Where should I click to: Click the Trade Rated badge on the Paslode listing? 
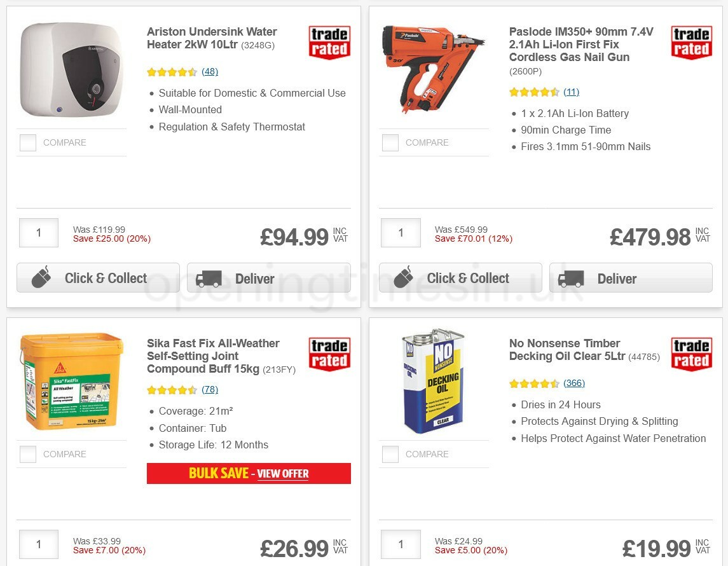(692, 42)
